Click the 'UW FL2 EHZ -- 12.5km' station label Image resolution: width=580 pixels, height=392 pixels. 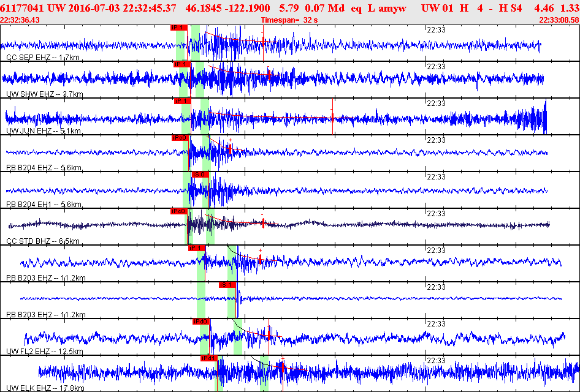pos(44,352)
